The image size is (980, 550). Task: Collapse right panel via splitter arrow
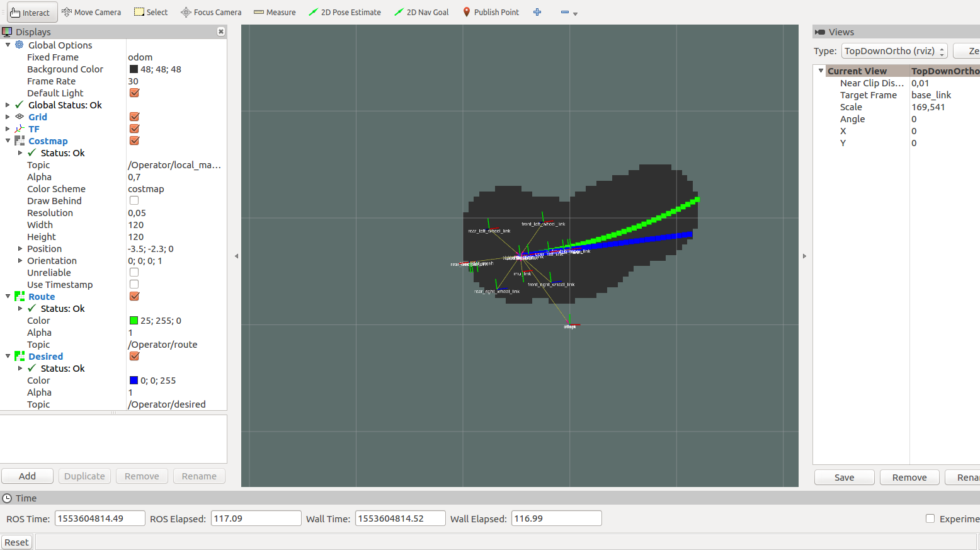(804, 256)
